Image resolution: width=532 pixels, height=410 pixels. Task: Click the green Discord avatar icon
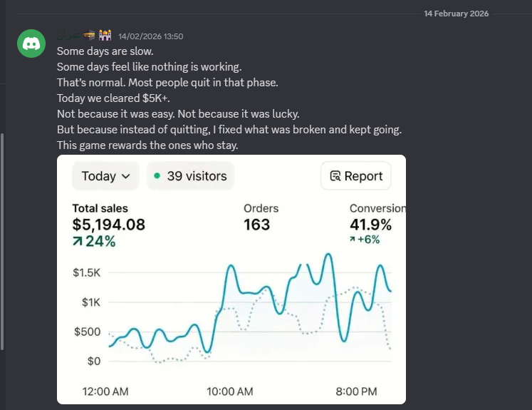click(x=31, y=45)
